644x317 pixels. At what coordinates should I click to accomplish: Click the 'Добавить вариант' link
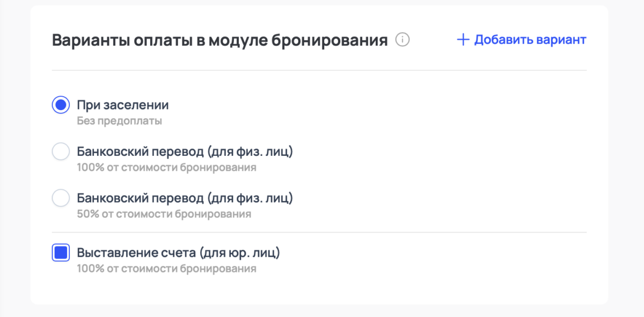530,39
